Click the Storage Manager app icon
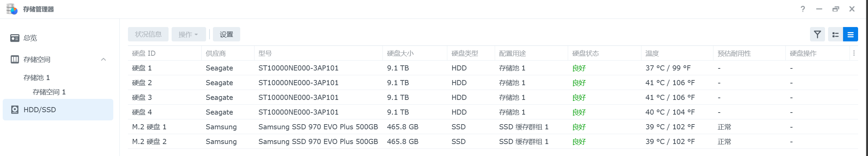Screen dimensions: 868x156 coord(12,9)
